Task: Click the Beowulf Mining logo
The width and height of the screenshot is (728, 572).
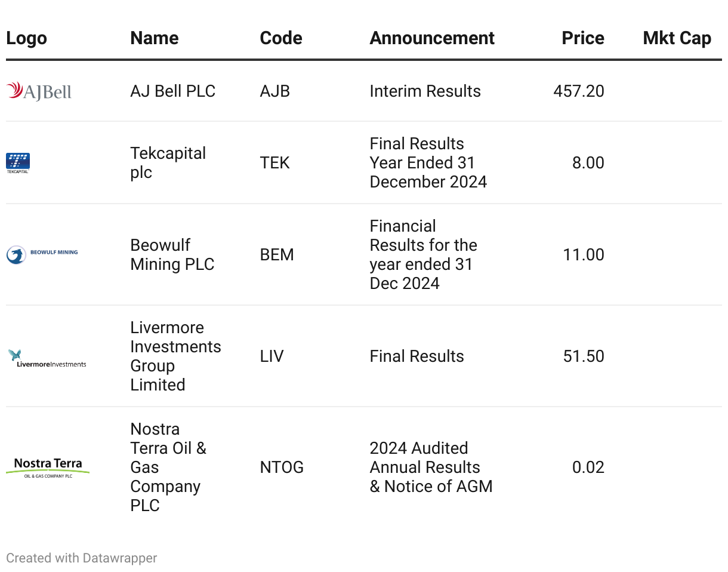Action: [42, 254]
